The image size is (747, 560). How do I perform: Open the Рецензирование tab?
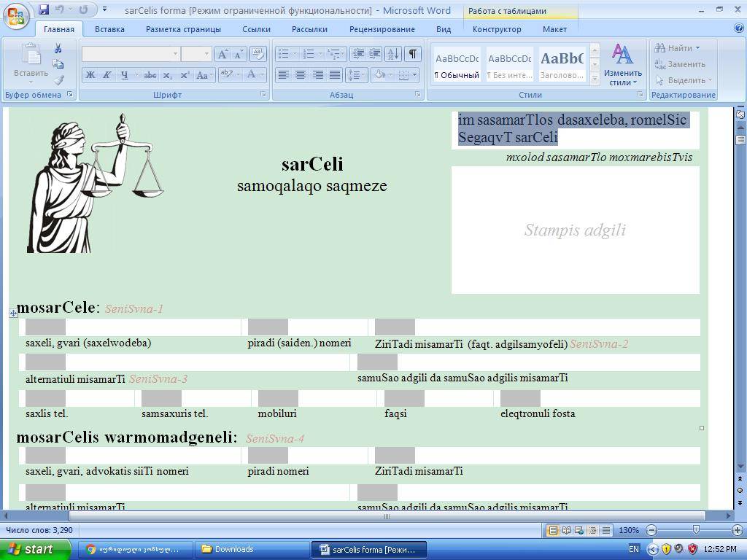click(x=382, y=29)
